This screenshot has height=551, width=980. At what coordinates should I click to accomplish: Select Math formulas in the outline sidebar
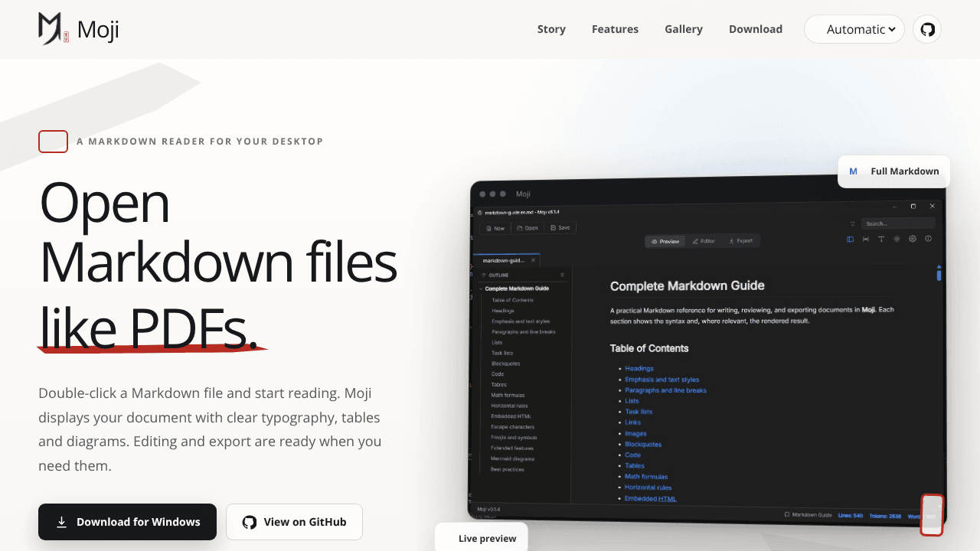coord(509,395)
